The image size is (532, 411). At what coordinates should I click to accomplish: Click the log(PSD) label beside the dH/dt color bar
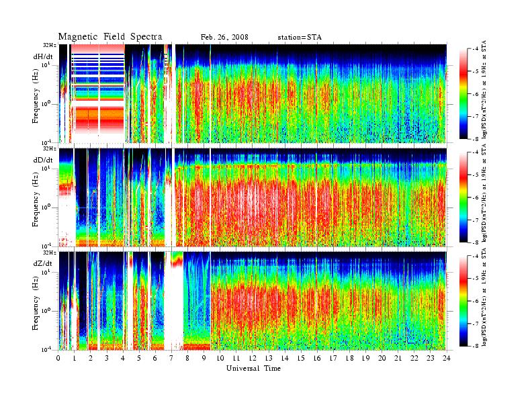pos(484,90)
